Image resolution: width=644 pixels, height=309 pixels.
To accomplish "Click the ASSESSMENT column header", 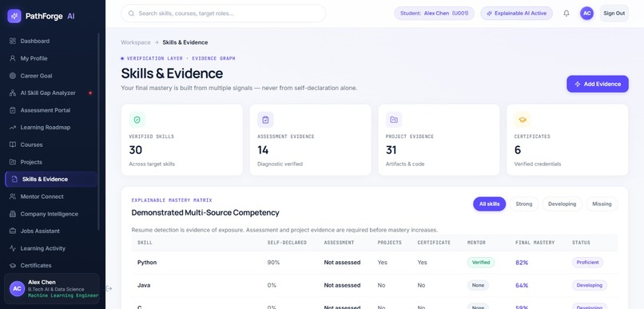I will (x=339, y=243).
